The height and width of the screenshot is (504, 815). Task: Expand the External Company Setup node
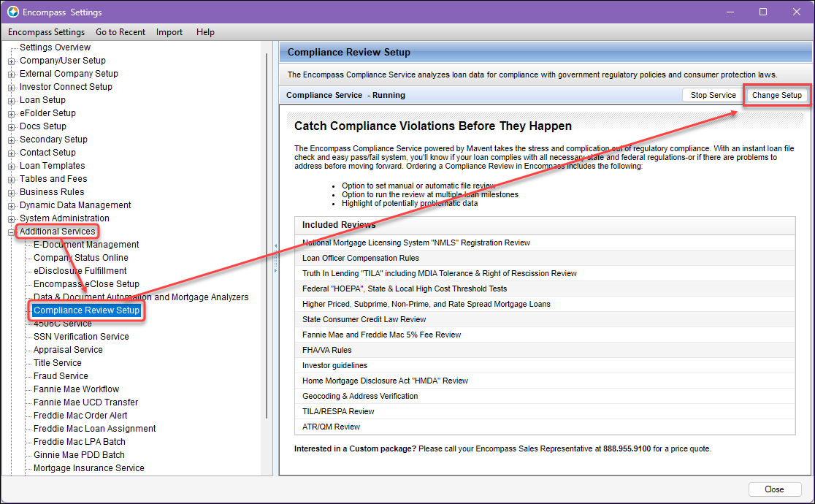pos(12,75)
